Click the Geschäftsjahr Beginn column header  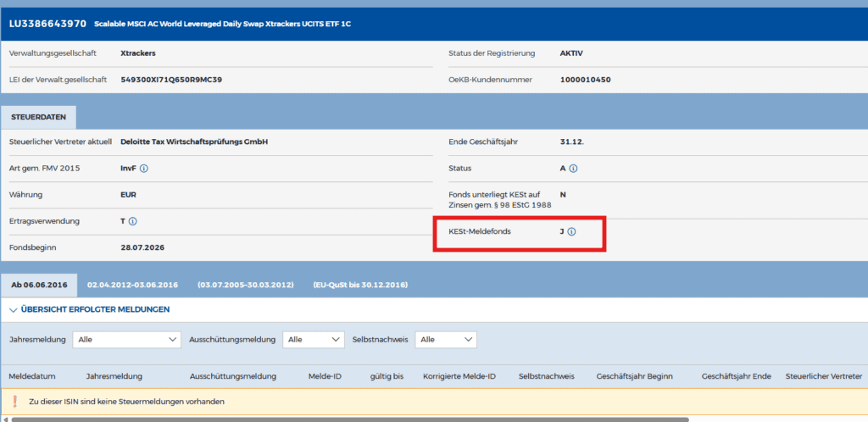point(634,376)
